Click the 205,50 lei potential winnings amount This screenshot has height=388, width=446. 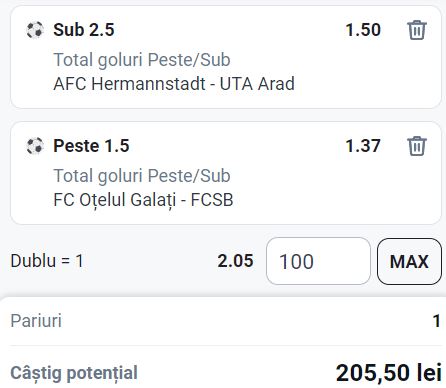click(389, 373)
